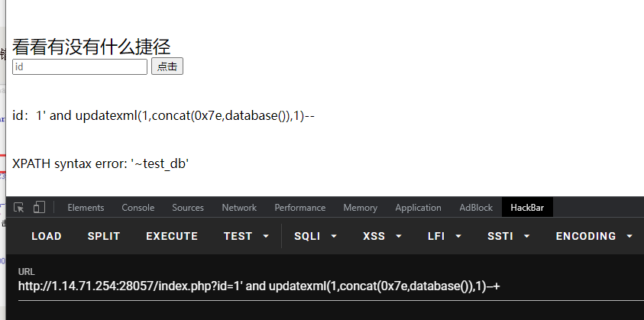Click the 看看有没有什么捷径 heading
Screen dimensions: 644x320
pyautogui.click(x=91, y=47)
